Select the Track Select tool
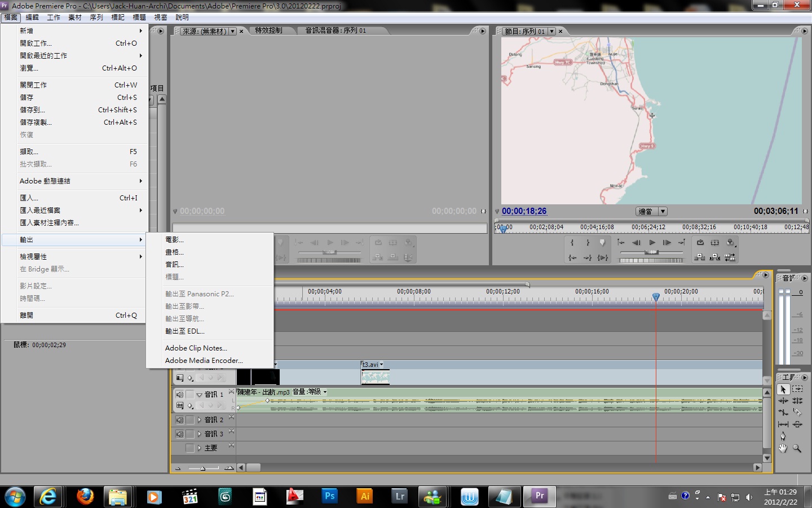The width and height of the screenshot is (812, 508). 797,389
